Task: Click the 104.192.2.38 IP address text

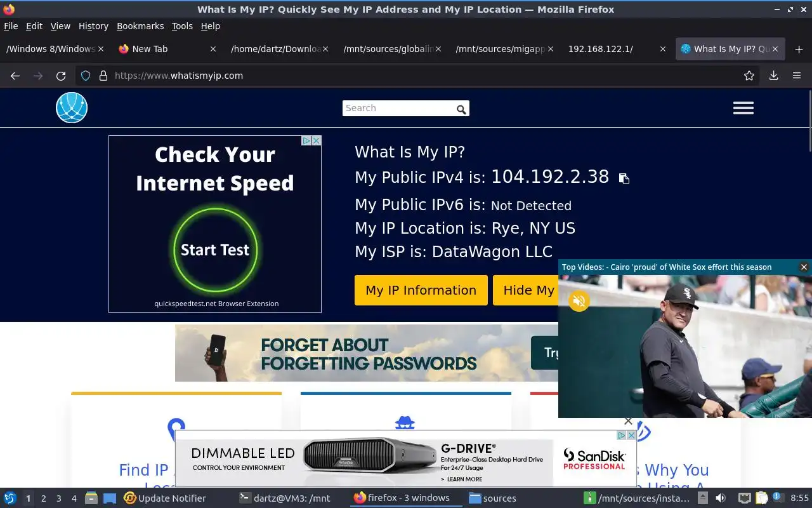Action: 550,177
